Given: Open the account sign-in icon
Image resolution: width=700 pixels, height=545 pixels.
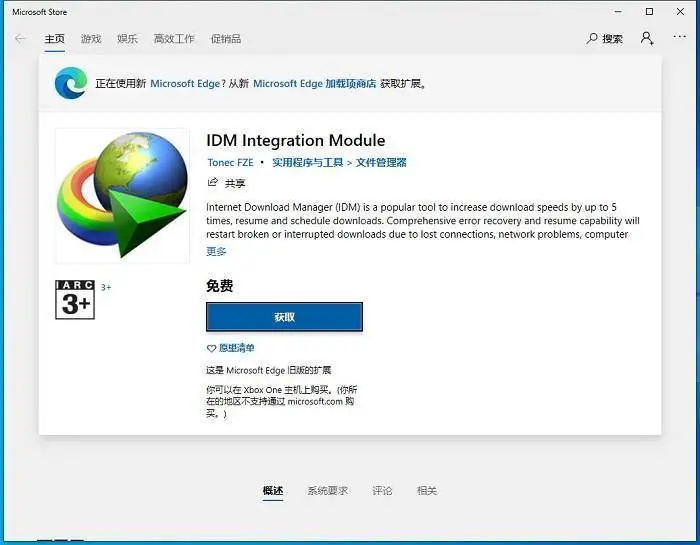Looking at the screenshot, I should (647, 38).
